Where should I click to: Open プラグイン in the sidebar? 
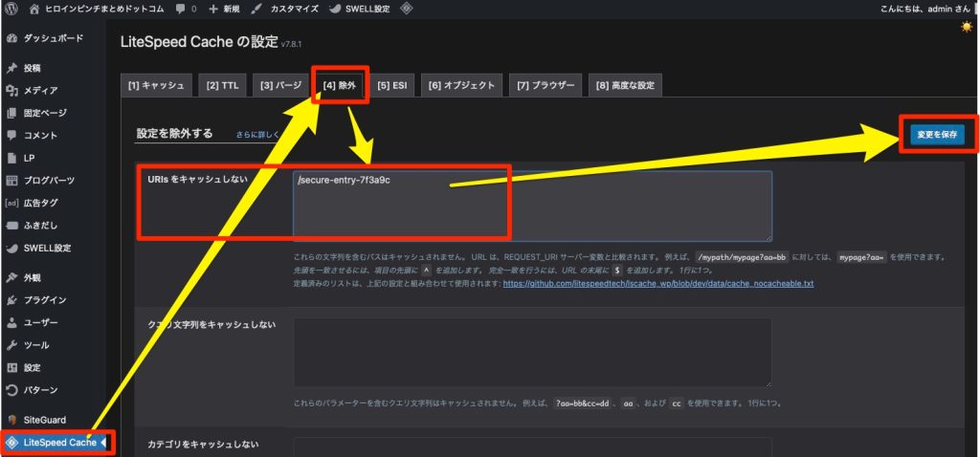(x=44, y=300)
